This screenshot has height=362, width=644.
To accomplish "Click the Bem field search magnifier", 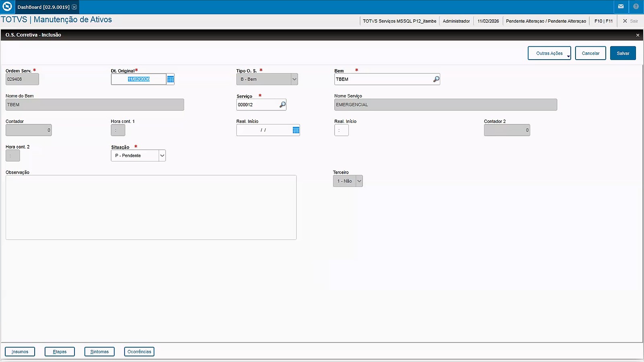I will pyautogui.click(x=436, y=79).
